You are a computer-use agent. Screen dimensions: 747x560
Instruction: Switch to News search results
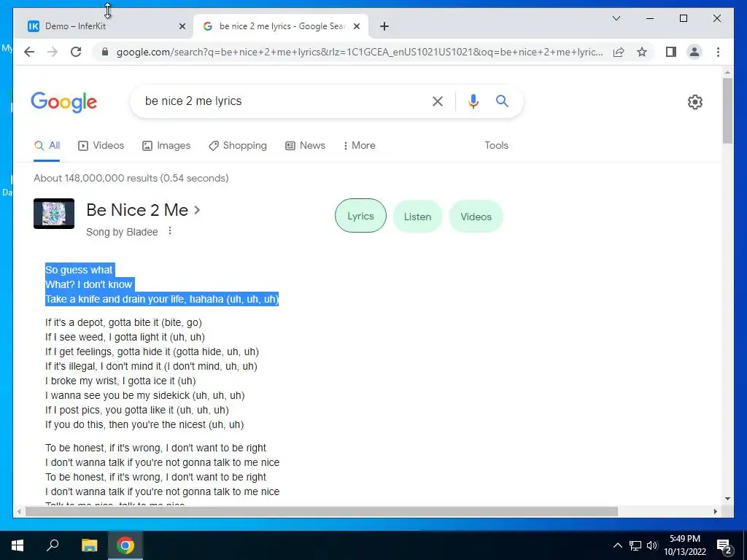[306, 145]
